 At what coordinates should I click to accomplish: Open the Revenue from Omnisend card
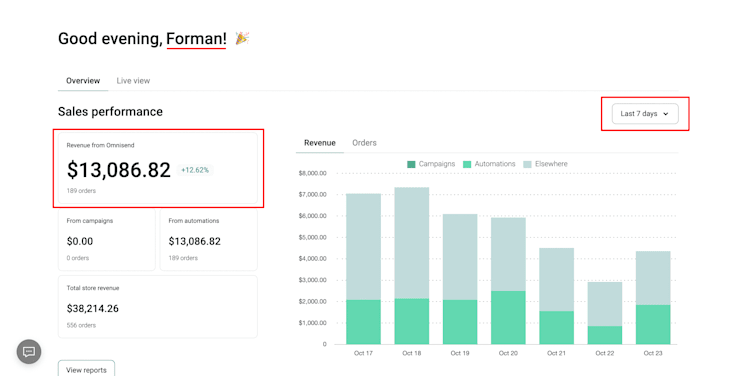158,168
